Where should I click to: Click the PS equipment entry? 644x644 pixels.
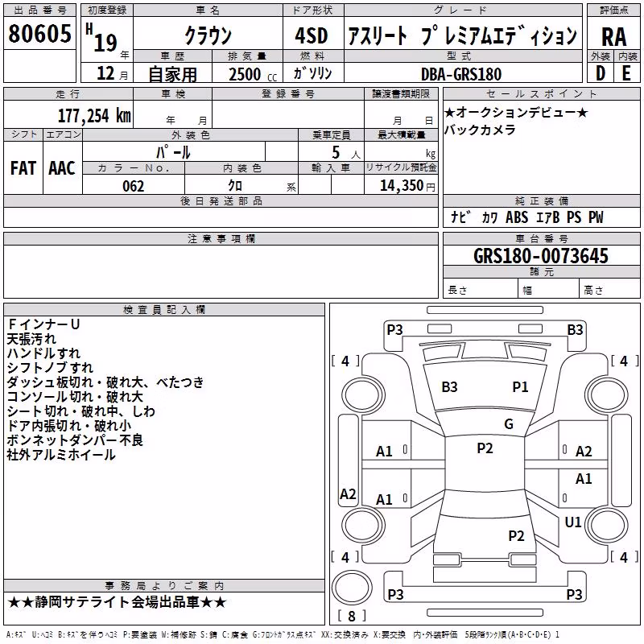tap(574, 217)
